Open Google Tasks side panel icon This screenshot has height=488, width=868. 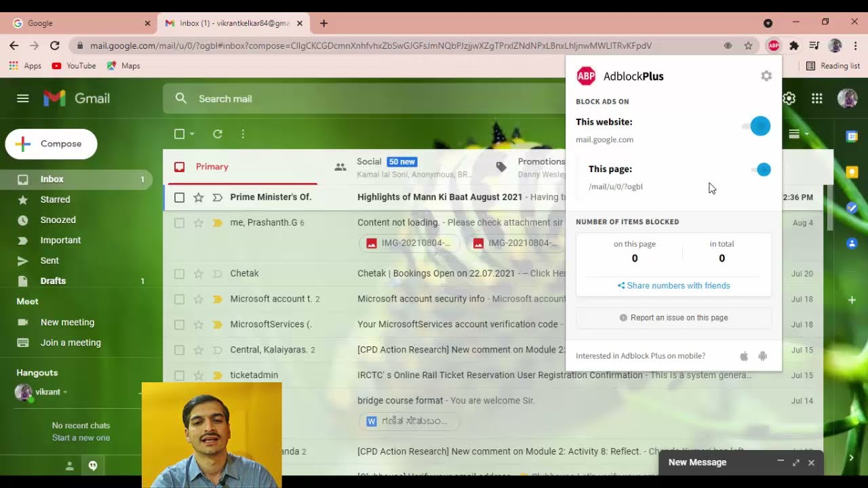click(x=852, y=207)
